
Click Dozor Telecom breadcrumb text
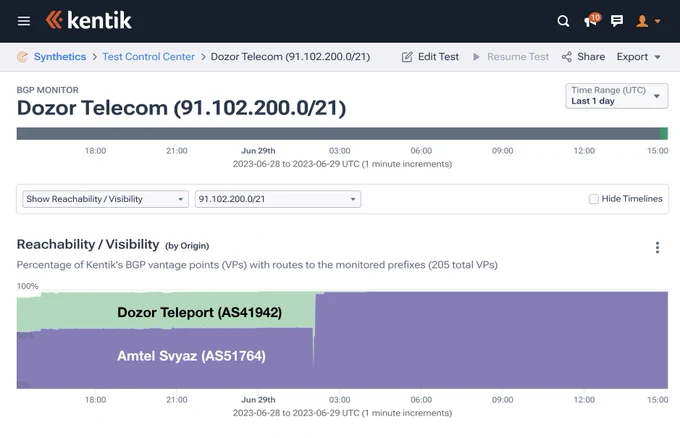[x=290, y=57]
